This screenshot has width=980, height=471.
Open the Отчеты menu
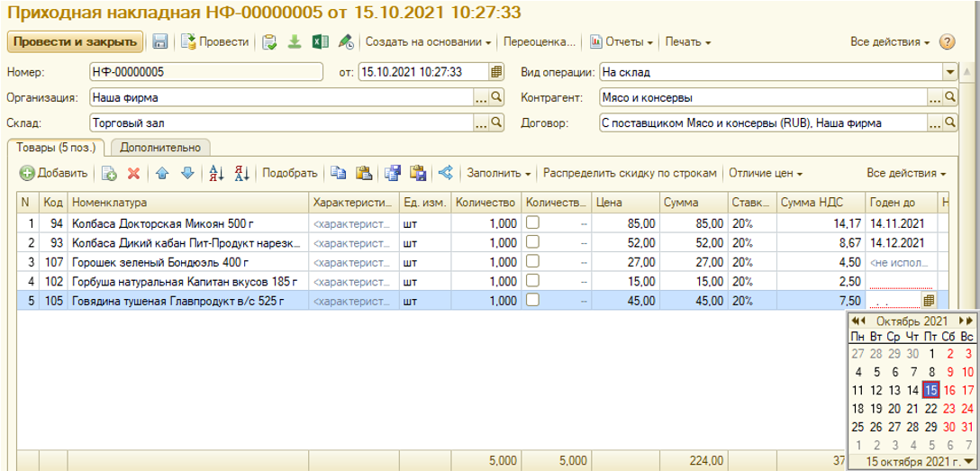pos(622,42)
